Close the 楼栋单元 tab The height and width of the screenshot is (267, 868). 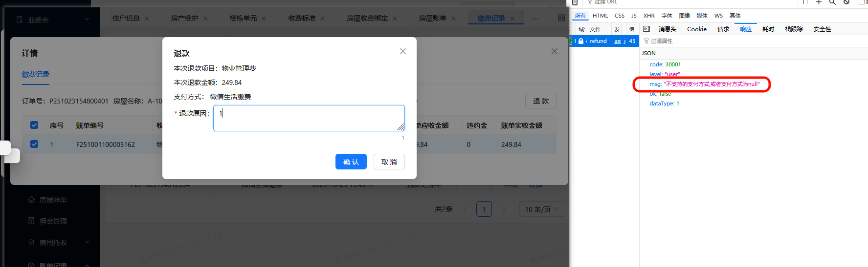[264, 19]
